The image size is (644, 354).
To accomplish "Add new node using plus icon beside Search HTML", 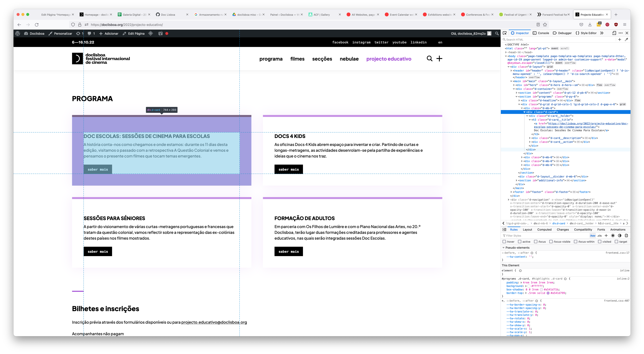I will [x=620, y=39].
